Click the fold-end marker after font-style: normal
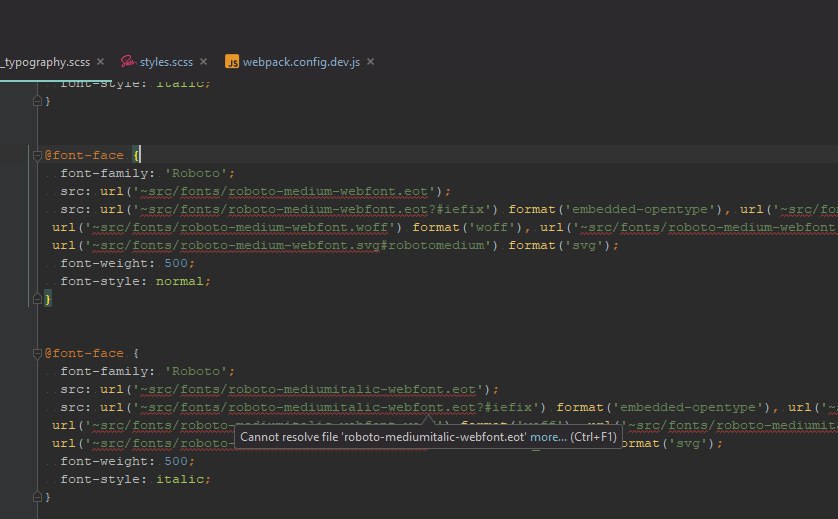Viewport: 838px width, 519px height. (37, 299)
